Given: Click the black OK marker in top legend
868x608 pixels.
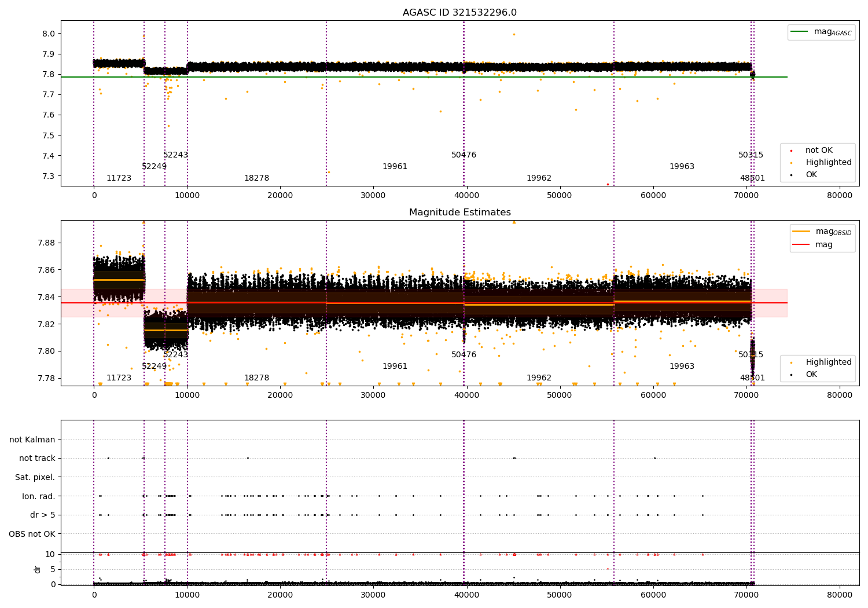Looking at the screenshot, I should (791, 175).
